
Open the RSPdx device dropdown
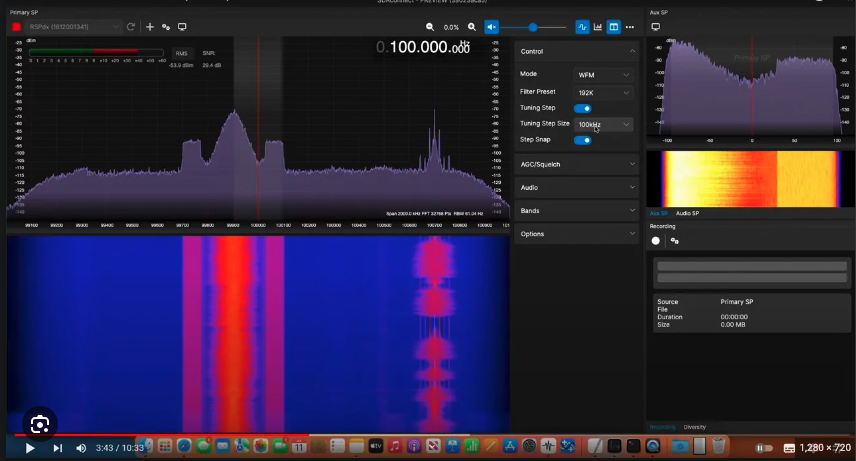[x=72, y=27]
